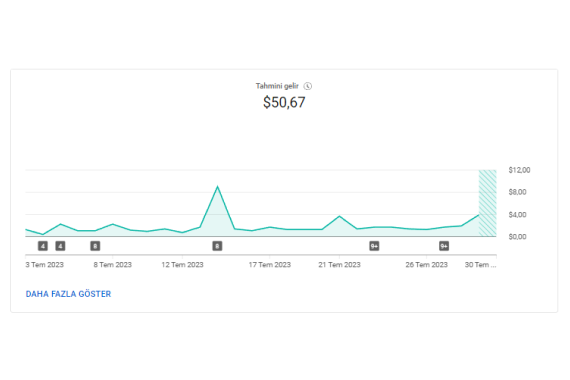Image resolution: width=570 pixels, height=380 pixels.
Task: Select the 26 Tem 2023 date label
Action: [x=427, y=265]
